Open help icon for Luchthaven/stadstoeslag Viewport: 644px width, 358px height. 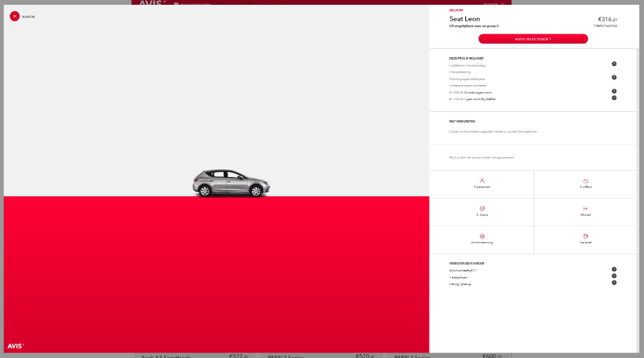click(614, 64)
